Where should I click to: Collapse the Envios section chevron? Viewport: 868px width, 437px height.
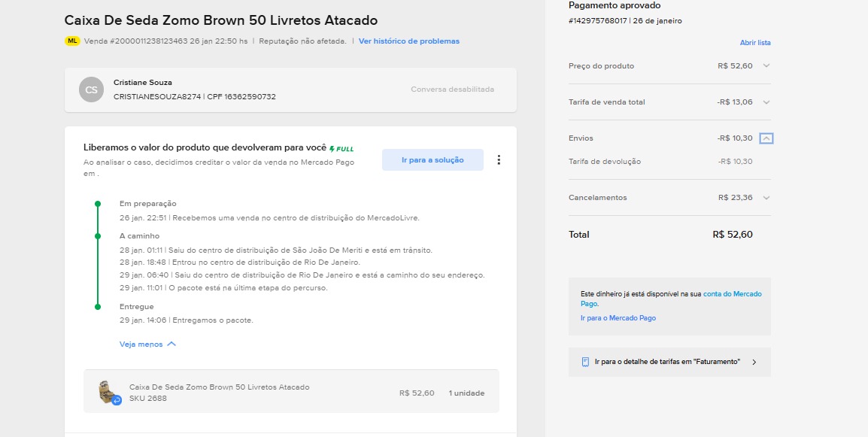[766, 138]
